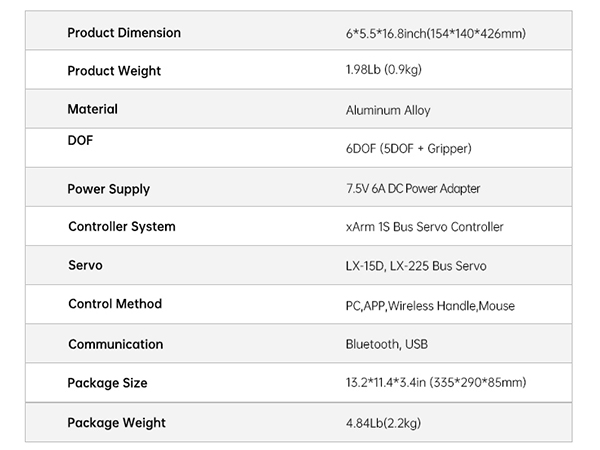Viewport: 600px width, 450px height.
Task: Click the Control Method label
Action: [x=115, y=303]
